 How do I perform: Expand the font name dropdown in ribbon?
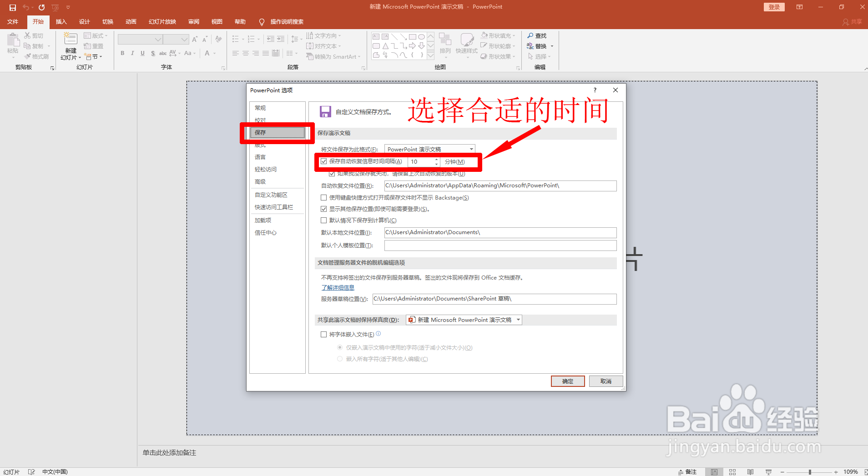click(x=158, y=40)
